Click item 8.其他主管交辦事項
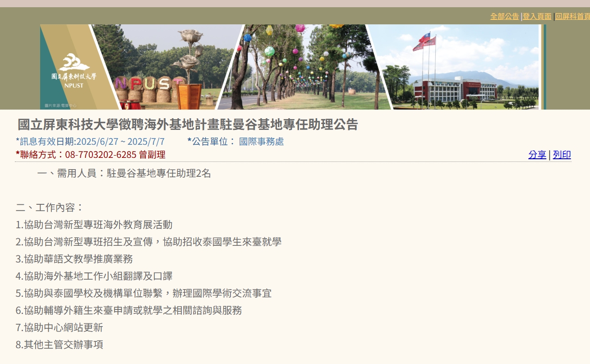 59,345
